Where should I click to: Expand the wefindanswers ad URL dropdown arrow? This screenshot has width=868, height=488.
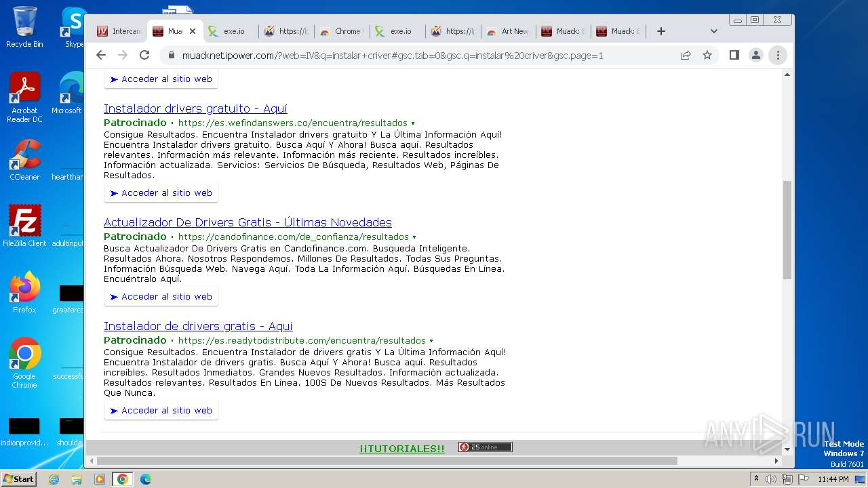pyautogui.click(x=413, y=123)
